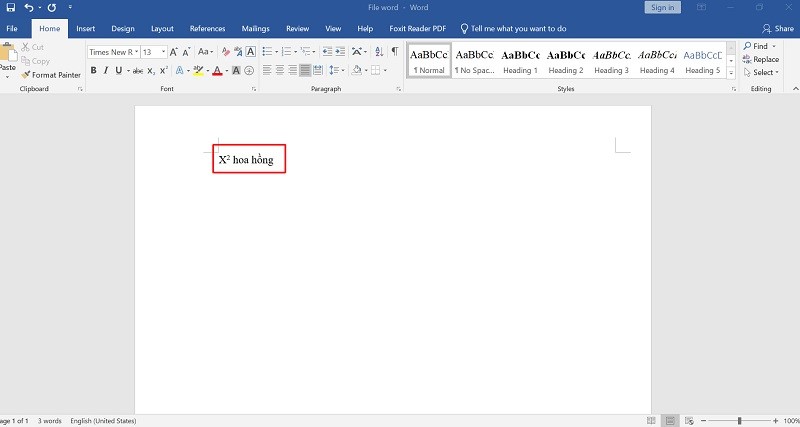Image resolution: width=800 pixels, height=427 pixels.
Task: Apply red font color
Action: pyautogui.click(x=217, y=70)
